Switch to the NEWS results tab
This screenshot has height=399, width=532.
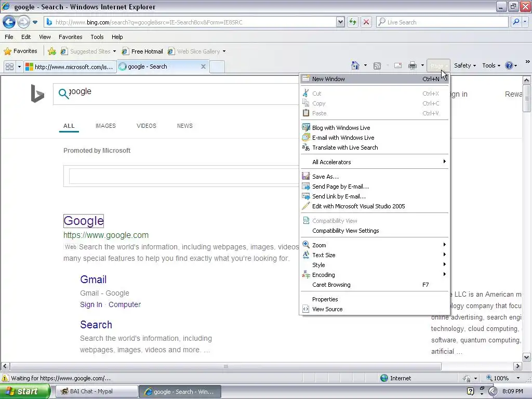(x=185, y=126)
